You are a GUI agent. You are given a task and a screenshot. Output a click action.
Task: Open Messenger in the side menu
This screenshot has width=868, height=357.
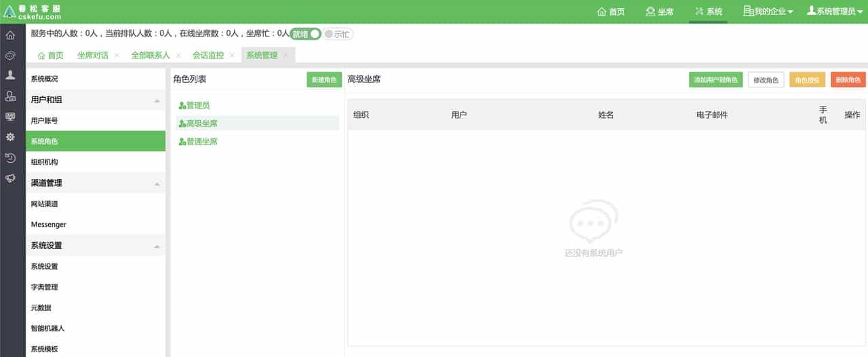coord(96,225)
